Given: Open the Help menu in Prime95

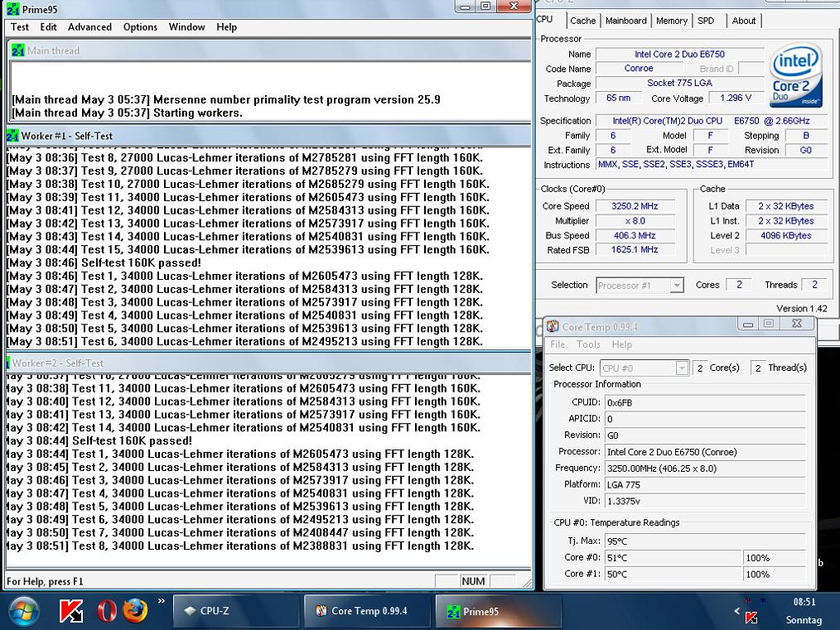Looking at the screenshot, I should click(227, 26).
